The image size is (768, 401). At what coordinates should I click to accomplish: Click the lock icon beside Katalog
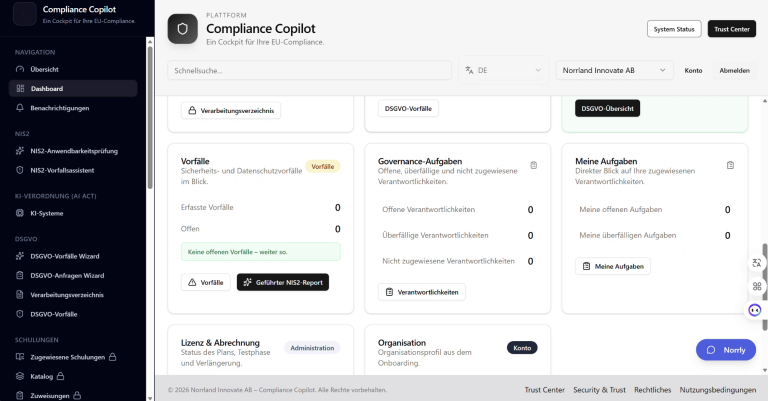point(59,376)
